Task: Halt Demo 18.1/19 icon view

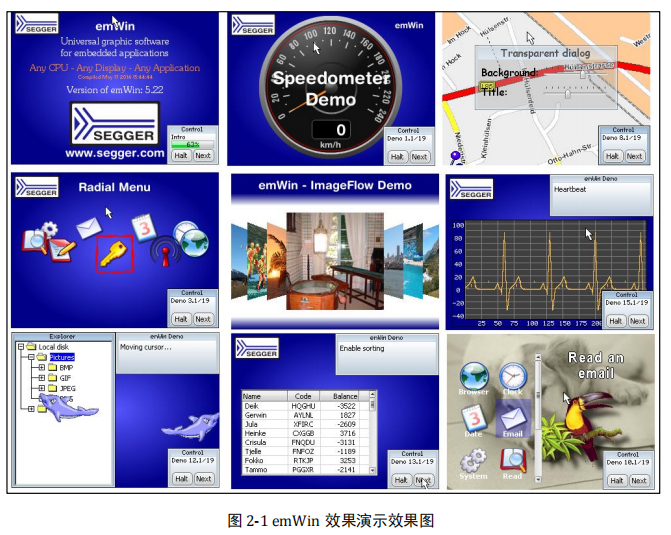Action: pos(617,480)
